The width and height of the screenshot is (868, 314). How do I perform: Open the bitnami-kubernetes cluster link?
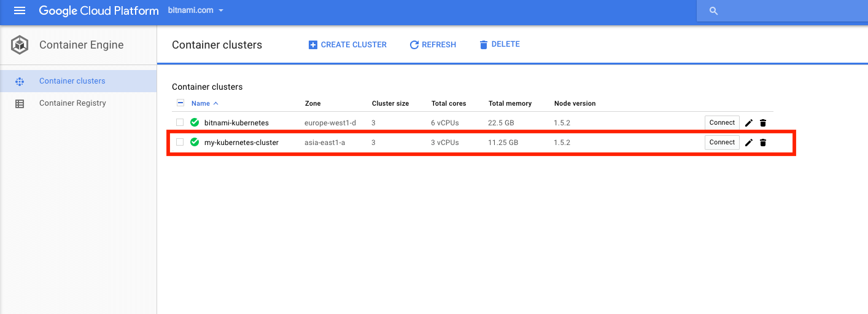[236, 123]
